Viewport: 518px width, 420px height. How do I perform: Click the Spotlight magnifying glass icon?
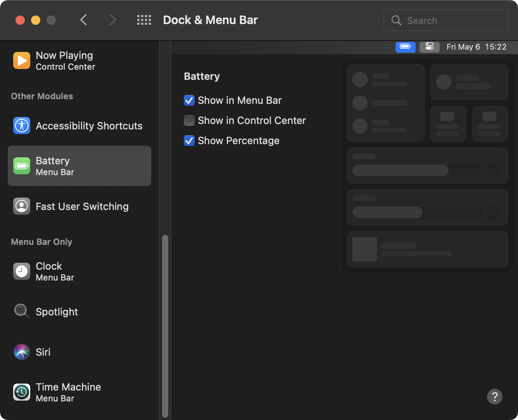tap(22, 311)
